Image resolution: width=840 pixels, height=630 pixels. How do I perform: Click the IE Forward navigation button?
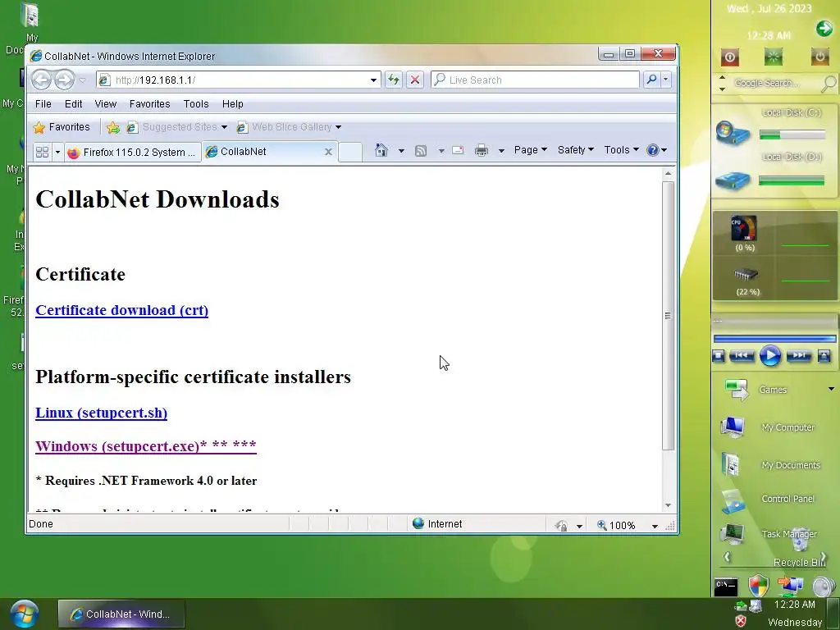pyautogui.click(x=64, y=80)
